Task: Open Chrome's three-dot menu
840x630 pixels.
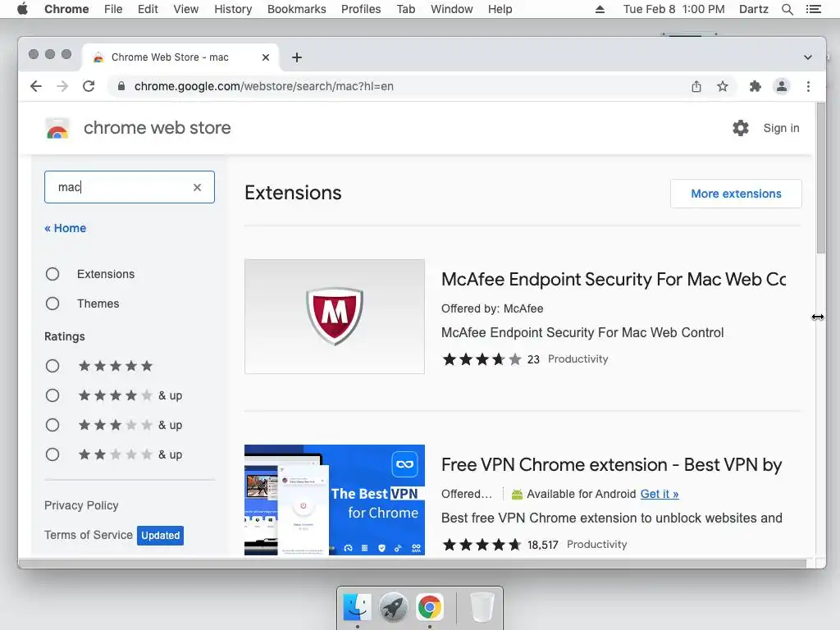Action: coord(808,86)
